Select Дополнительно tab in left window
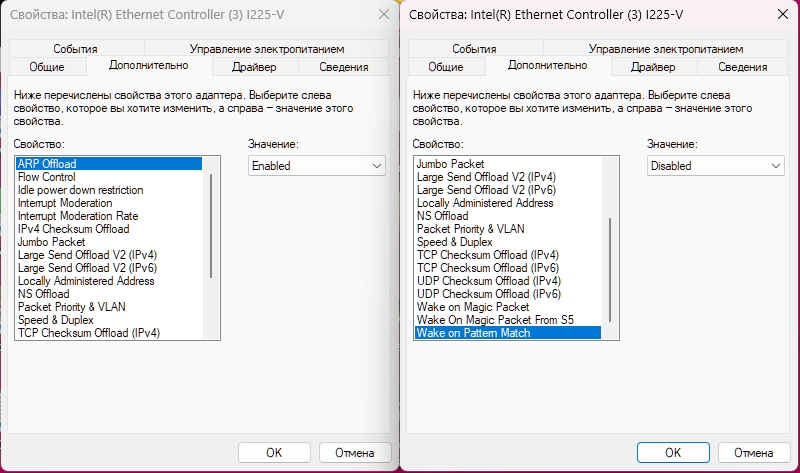800x473 pixels. coord(148,65)
